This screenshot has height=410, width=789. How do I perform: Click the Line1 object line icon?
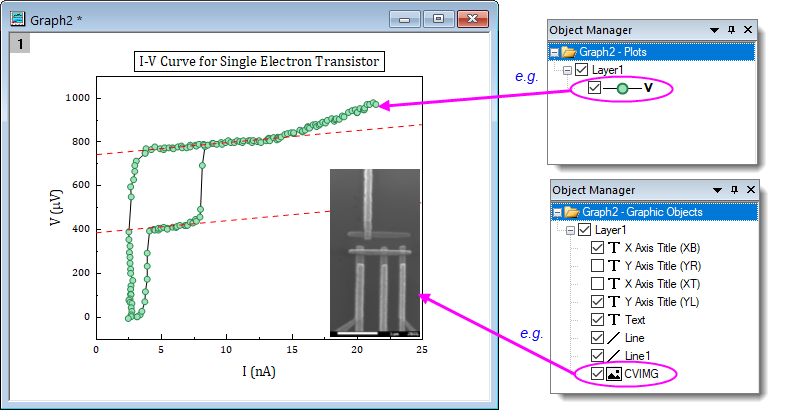click(x=614, y=355)
